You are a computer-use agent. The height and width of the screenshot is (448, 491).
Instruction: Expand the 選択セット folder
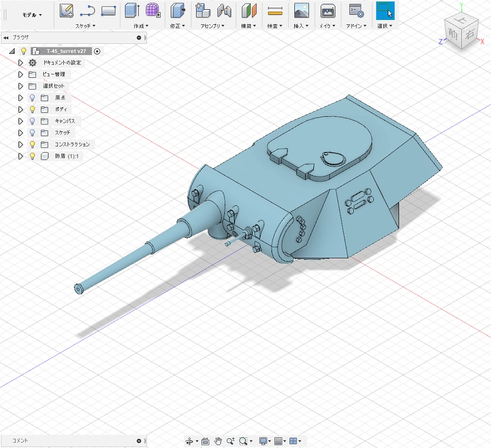click(x=21, y=86)
